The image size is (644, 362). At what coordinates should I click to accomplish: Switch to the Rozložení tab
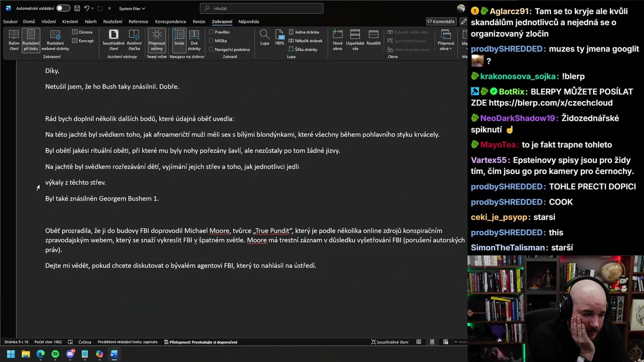tap(113, 22)
